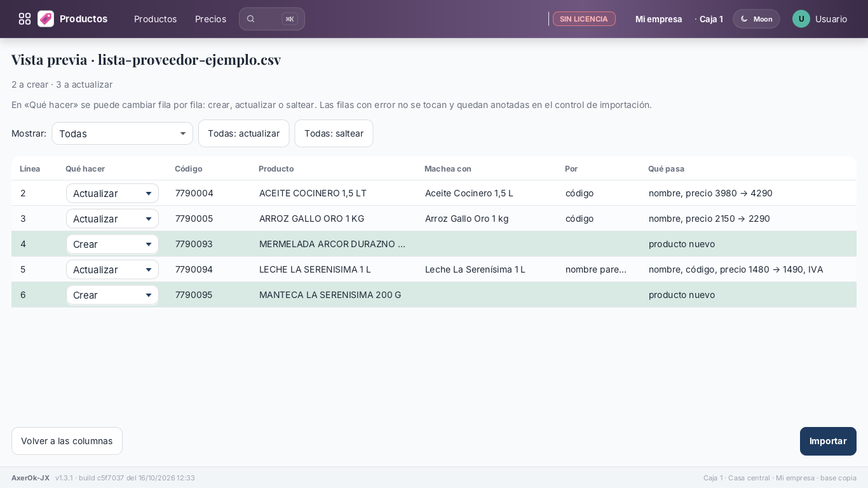Screen dimensions: 868x488
Task: Click the pink Productos tag logo
Action: click(x=46, y=19)
